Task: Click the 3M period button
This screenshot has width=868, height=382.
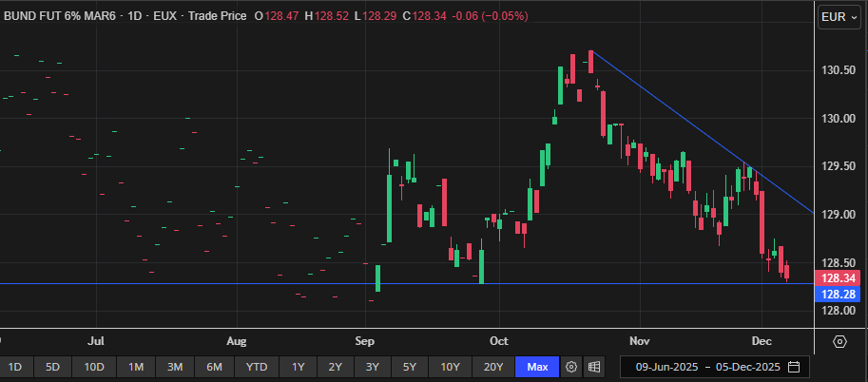Action: 175,367
